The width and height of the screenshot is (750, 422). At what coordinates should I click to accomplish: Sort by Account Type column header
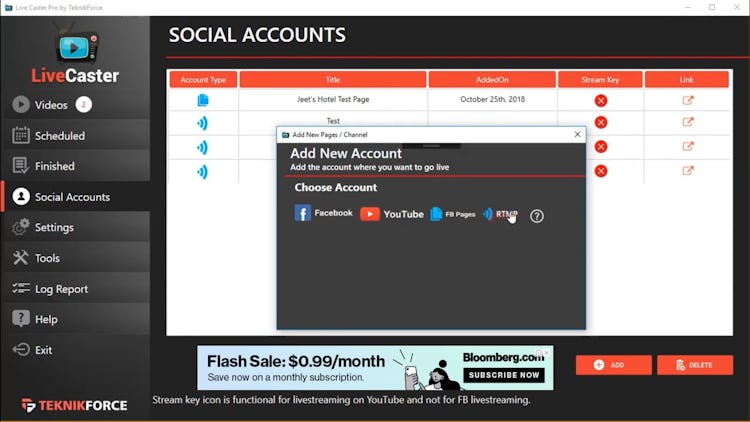click(203, 80)
